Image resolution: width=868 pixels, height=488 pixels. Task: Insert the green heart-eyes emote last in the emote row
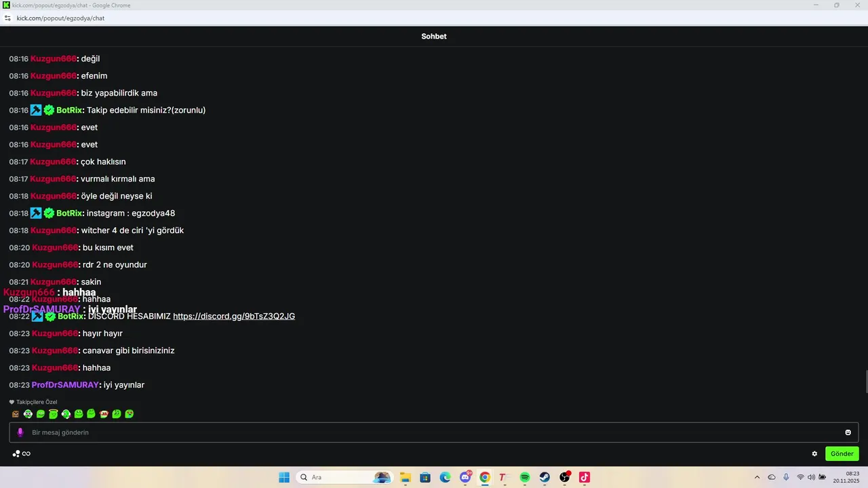129,413
